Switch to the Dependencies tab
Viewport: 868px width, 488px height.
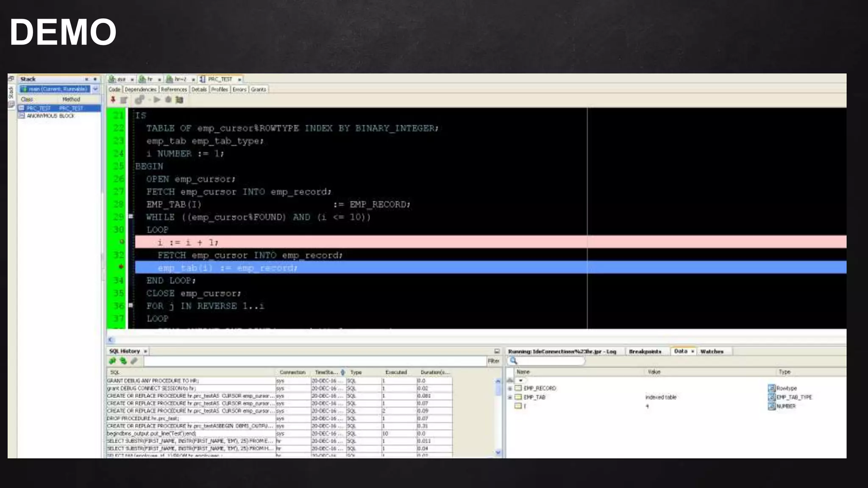(x=140, y=89)
